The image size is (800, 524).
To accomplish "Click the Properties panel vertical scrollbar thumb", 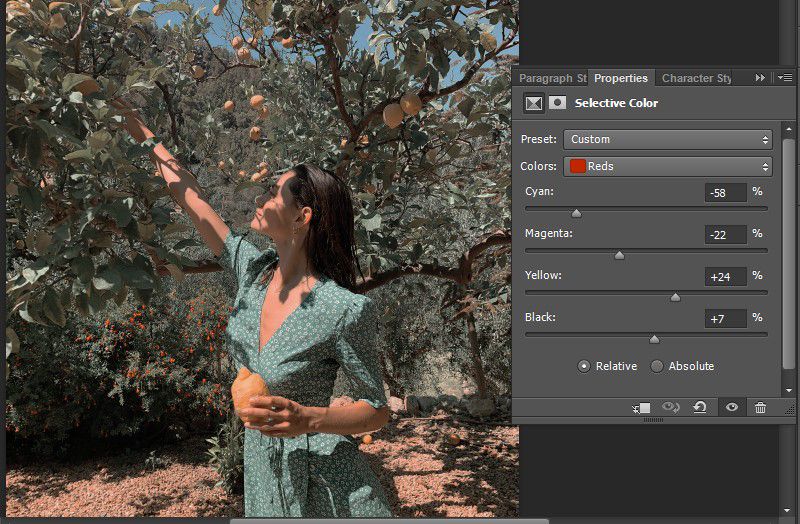I will (789, 253).
